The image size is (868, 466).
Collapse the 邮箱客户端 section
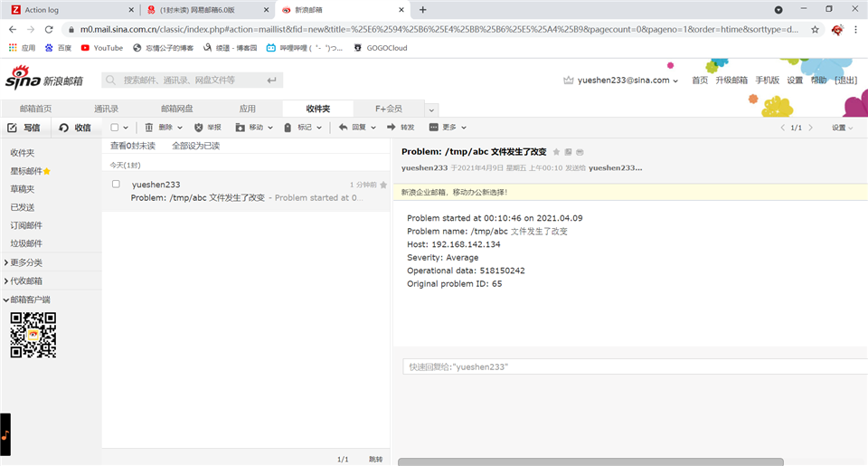[27, 300]
